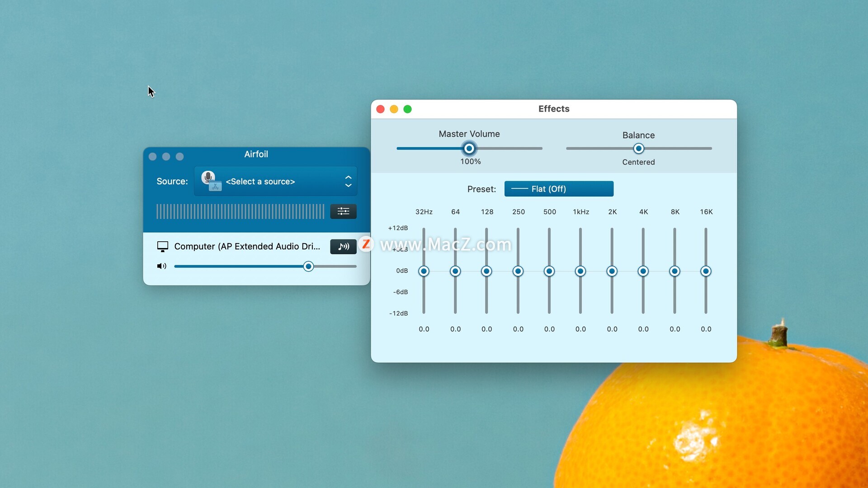Click the Master Volume label
Image resolution: width=868 pixels, height=488 pixels.
(469, 134)
